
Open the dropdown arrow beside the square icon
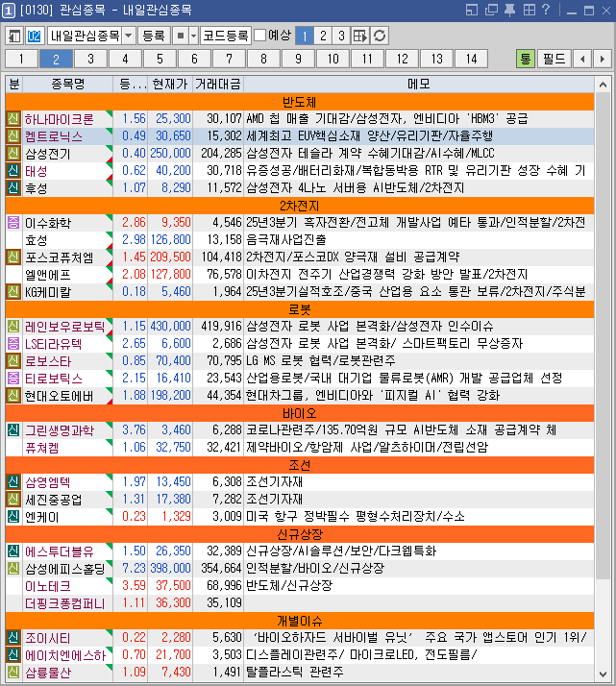(x=193, y=36)
